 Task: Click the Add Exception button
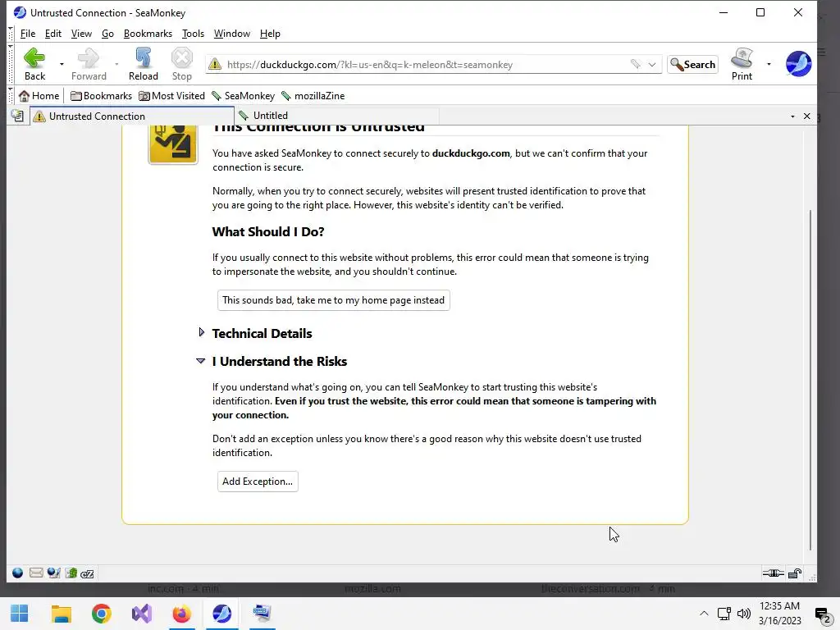pos(258,481)
